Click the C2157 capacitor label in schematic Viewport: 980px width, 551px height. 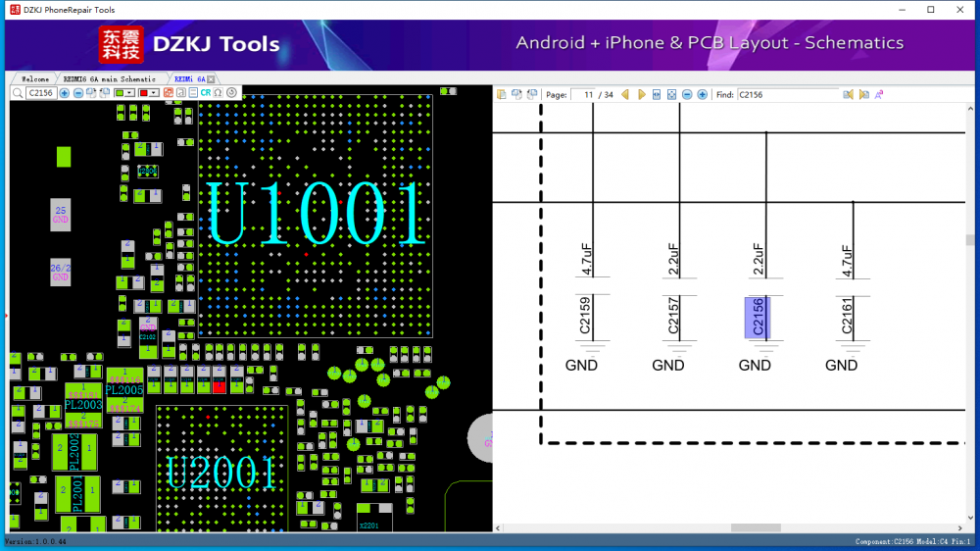[x=672, y=317]
